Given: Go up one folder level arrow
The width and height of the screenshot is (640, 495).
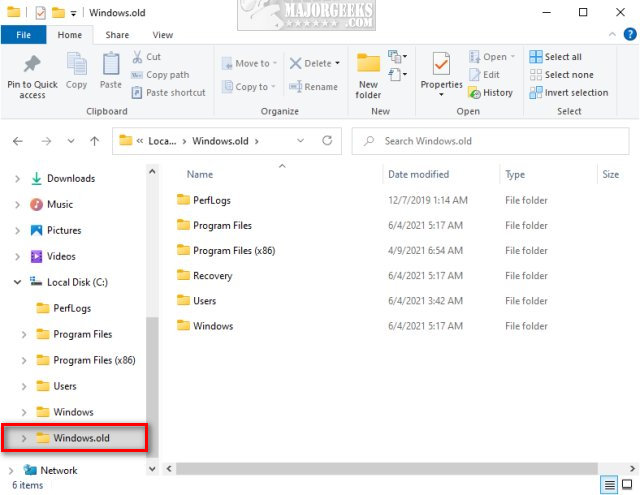Looking at the screenshot, I should tap(94, 141).
